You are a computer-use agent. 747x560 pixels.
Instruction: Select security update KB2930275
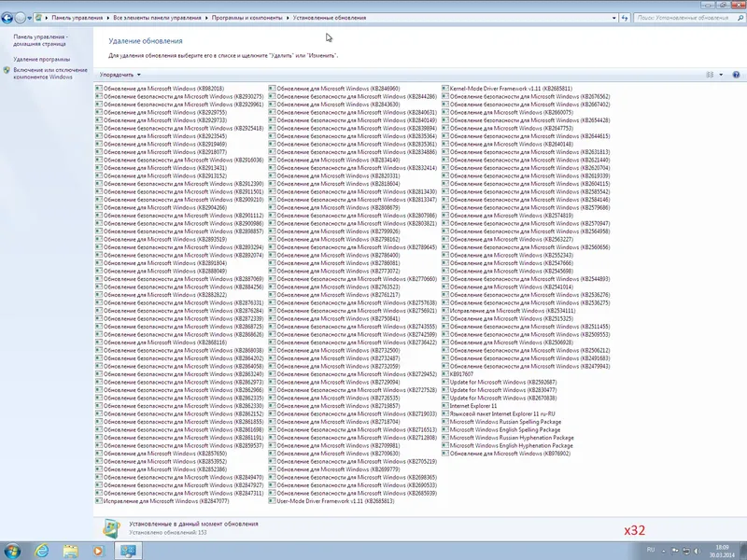[x=183, y=96]
